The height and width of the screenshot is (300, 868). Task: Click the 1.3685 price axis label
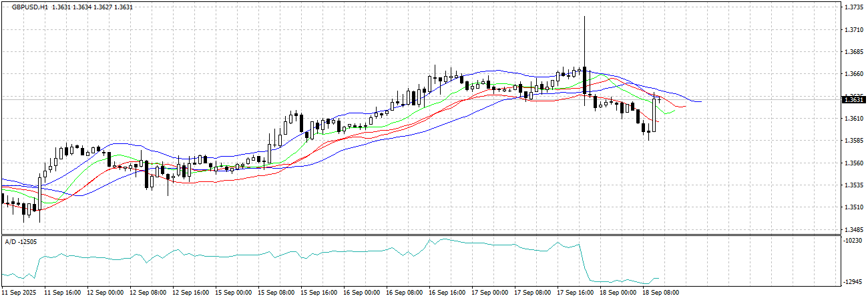pyautogui.click(x=853, y=52)
